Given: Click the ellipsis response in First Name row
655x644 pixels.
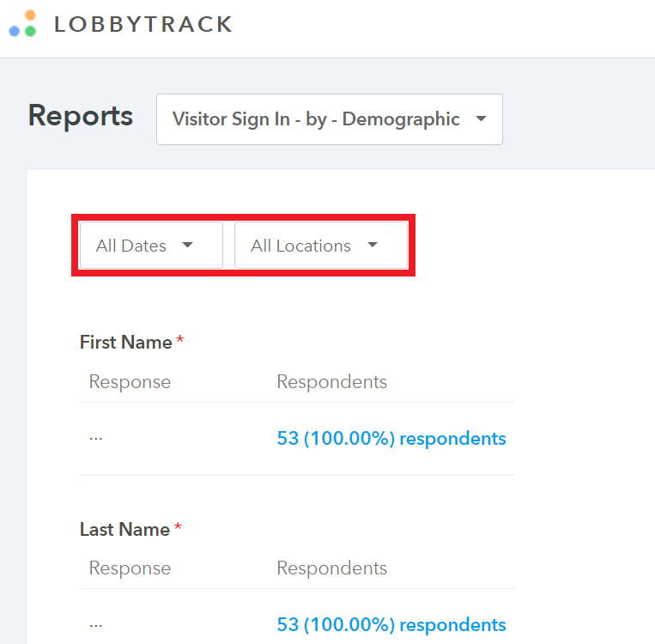Looking at the screenshot, I should [95, 439].
